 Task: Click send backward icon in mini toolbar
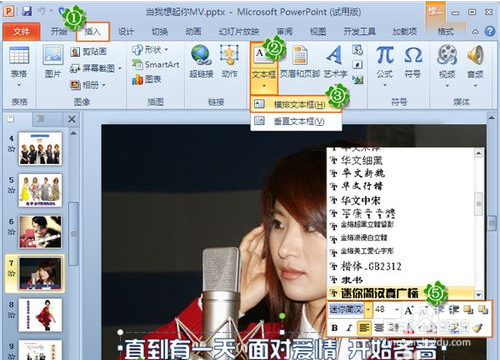[483, 310]
